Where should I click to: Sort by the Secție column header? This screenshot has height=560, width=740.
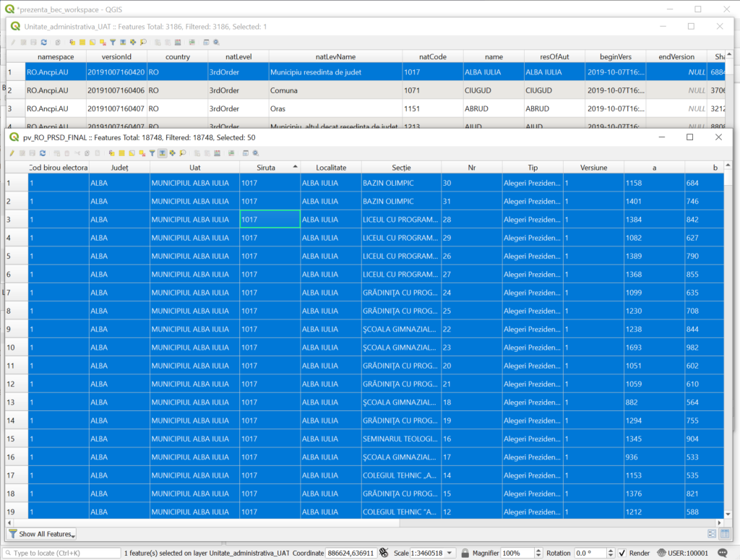point(401,168)
